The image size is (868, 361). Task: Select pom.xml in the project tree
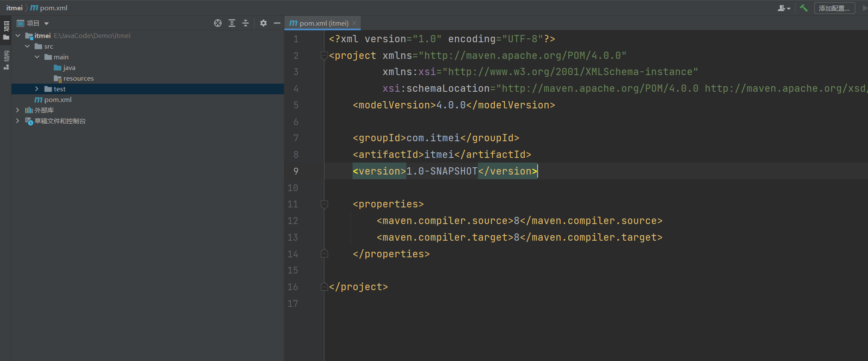(x=53, y=99)
